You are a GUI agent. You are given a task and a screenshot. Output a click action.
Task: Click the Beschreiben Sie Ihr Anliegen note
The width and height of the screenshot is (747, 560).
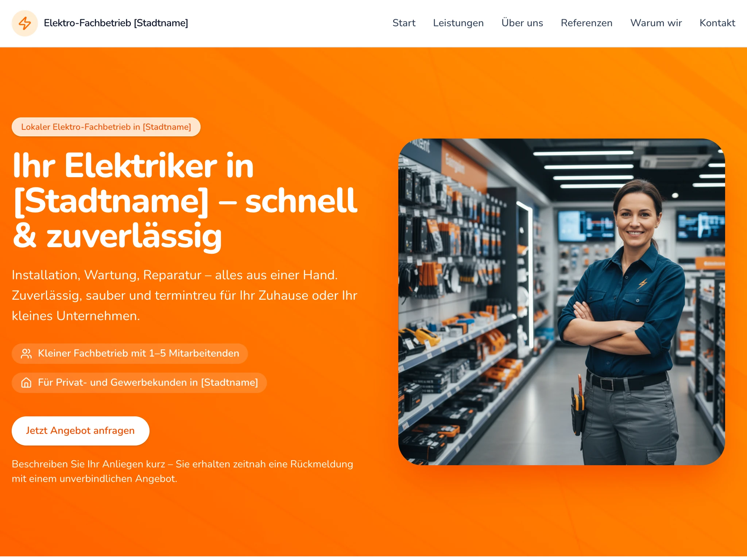coord(182,471)
